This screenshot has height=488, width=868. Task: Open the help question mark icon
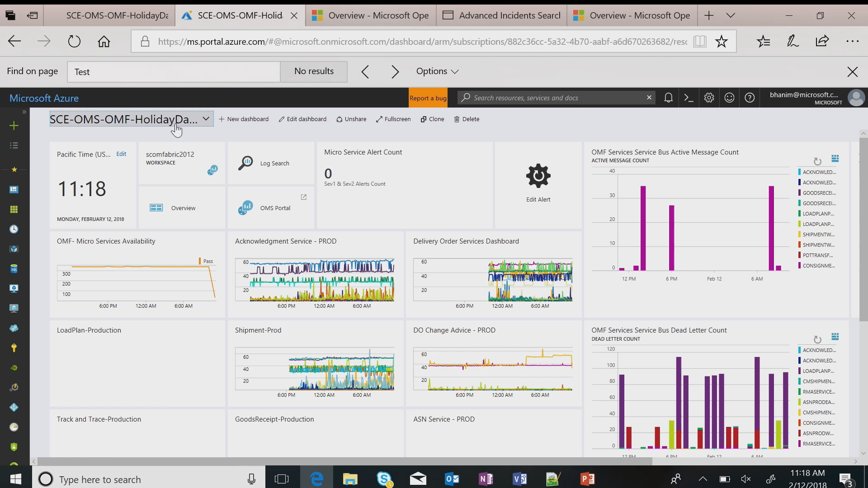750,98
